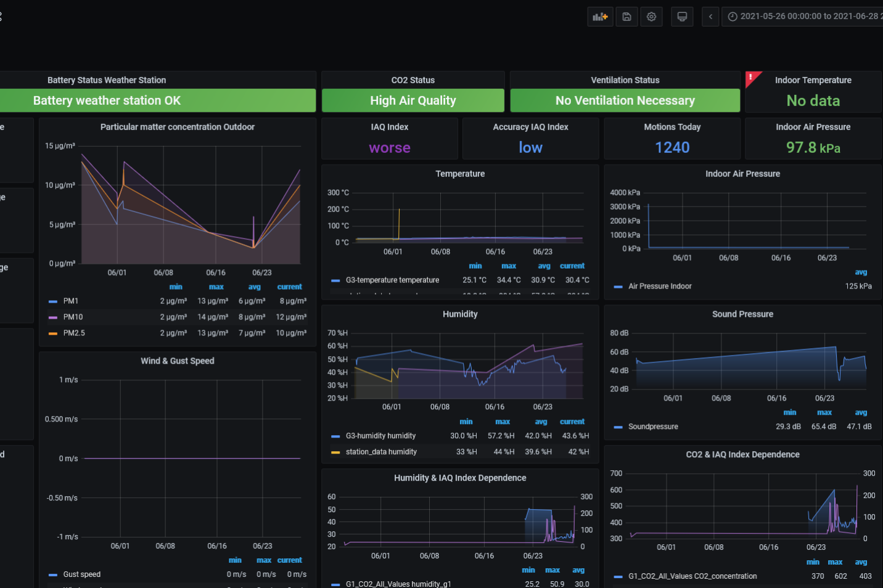Open dashboard settings

tap(651, 16)
